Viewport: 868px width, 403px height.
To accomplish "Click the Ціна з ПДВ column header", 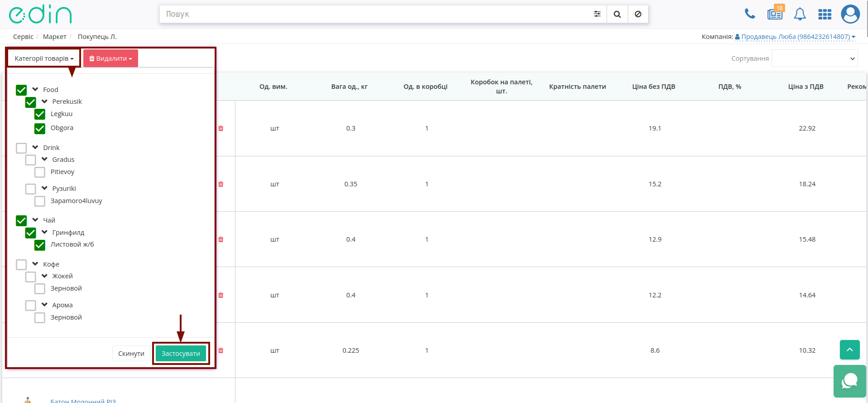I will [x=806, y=87].
